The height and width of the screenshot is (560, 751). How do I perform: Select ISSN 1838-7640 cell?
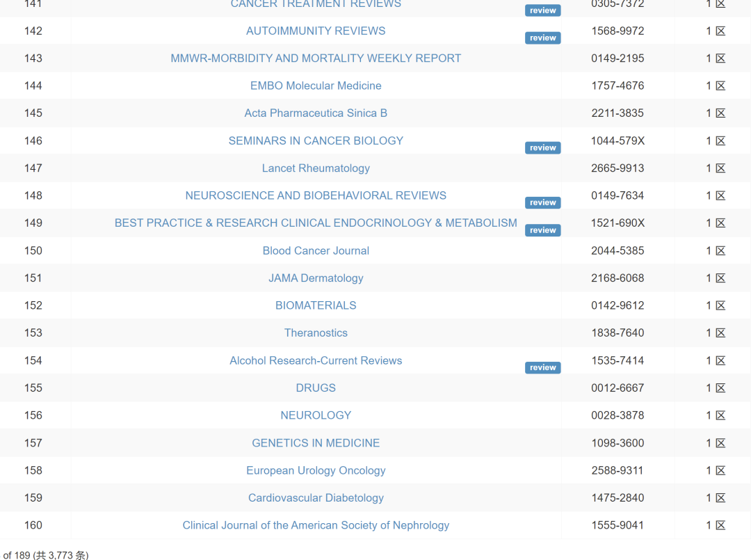pyautogui.click(x=617, y=333)
